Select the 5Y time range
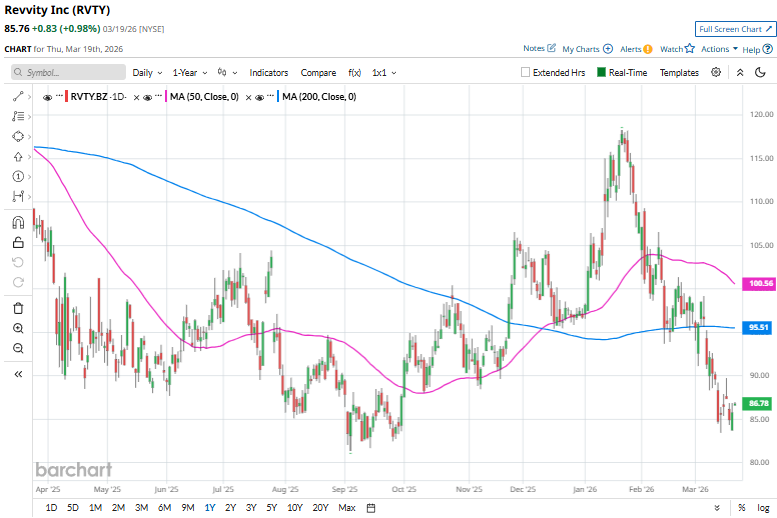Image resolution: width=777 pixels, height=518 pixels. [x=272, y=508]
